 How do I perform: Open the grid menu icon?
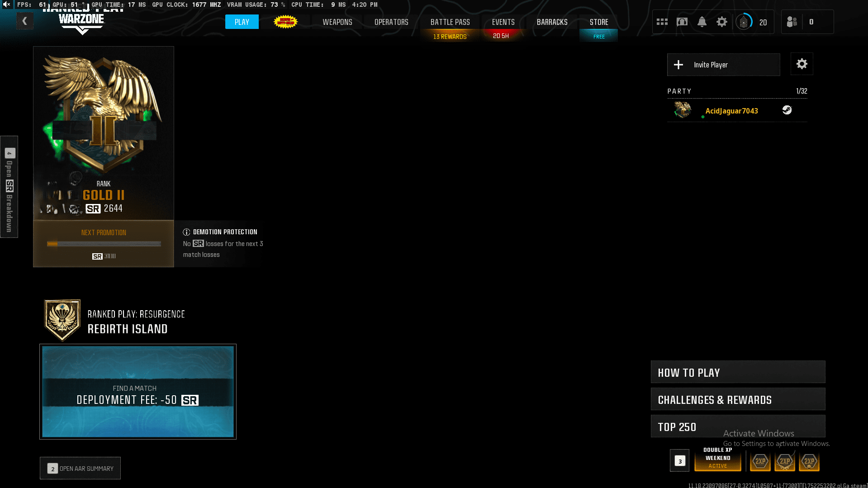click(x=662, y=22)
